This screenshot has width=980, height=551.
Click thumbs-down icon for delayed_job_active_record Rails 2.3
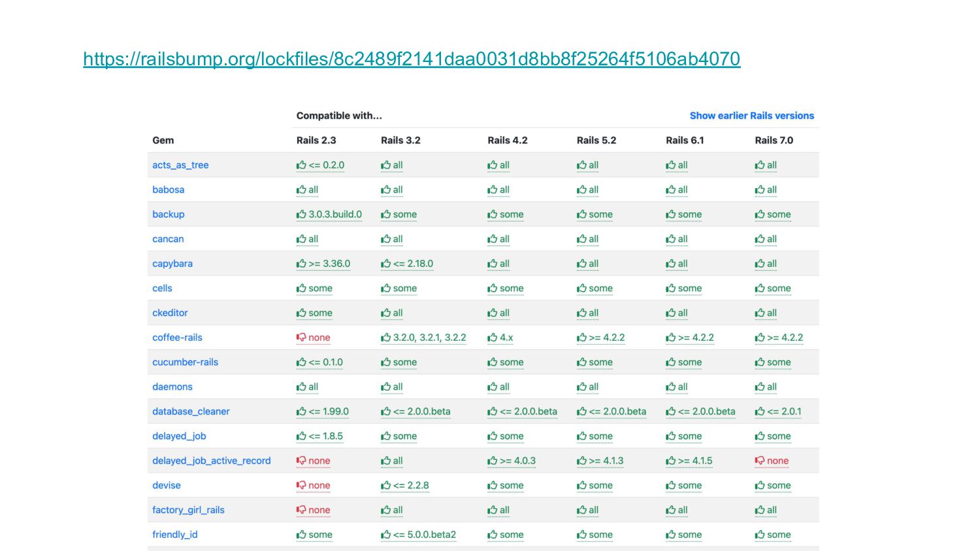[301, 461]
